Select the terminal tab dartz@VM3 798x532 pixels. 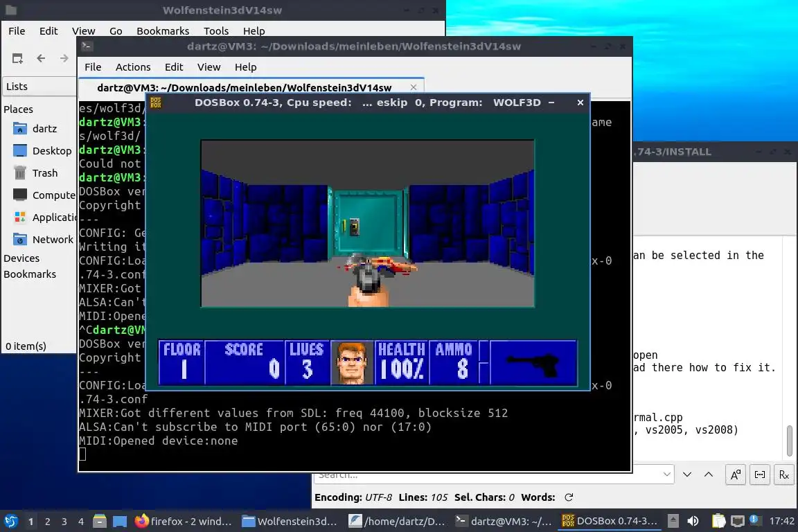click(x=245, y=87)
